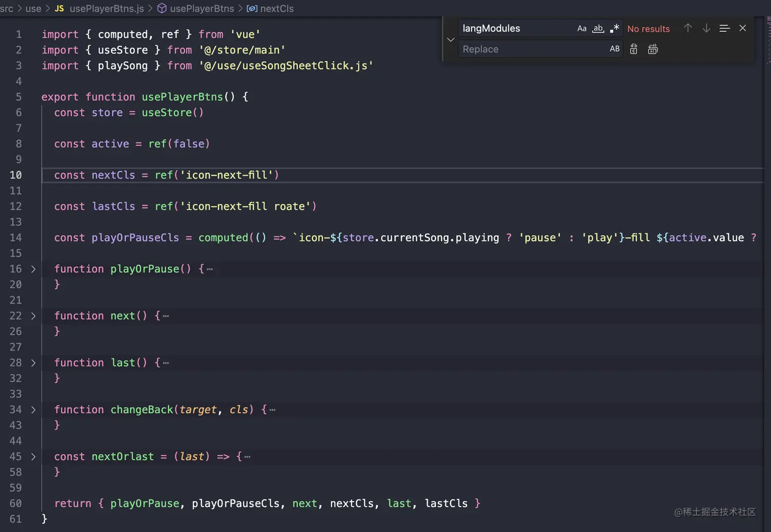The image size is (771, 532).
Task: Click the No results status text
Action: [x=649, y=29]
